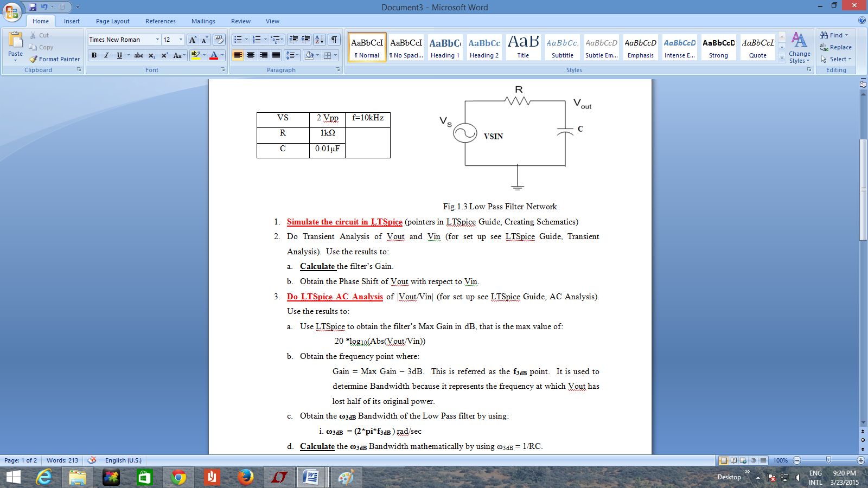This screenshot has width=868, height=488.
Task: Toggle strikethrough formatting
Action: (139, 55)
